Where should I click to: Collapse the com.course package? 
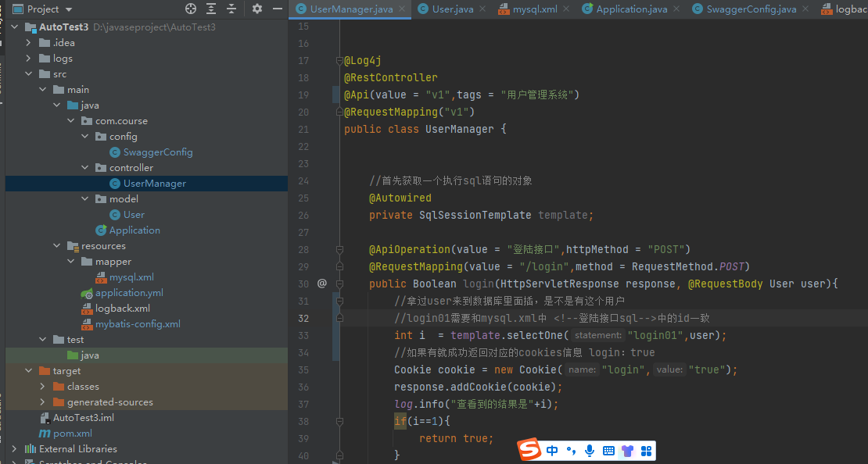71,120
